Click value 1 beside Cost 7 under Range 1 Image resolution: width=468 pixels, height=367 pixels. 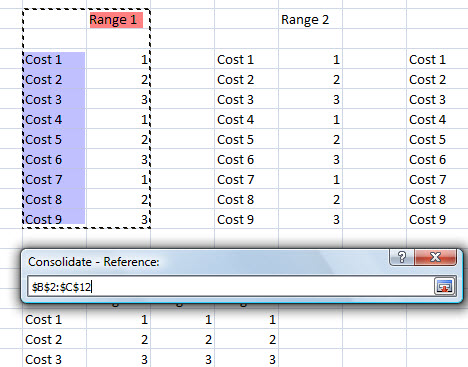pos(144,180)
